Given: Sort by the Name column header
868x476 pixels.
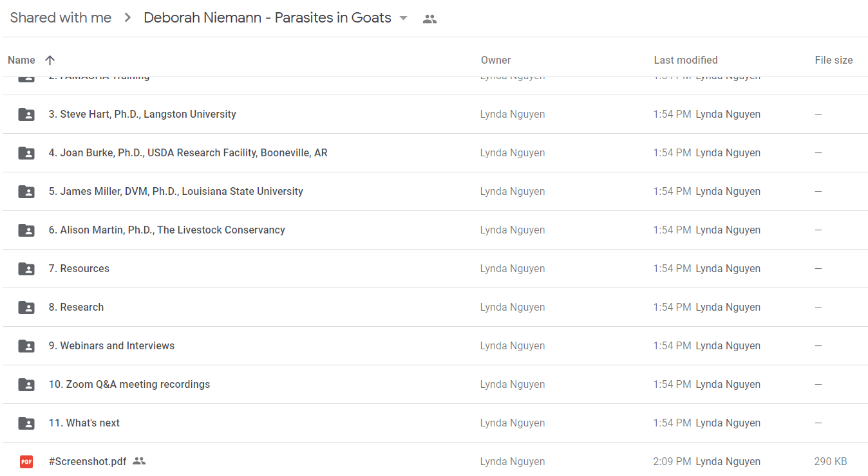Looking at the screenshot, I should coord(21,60).
